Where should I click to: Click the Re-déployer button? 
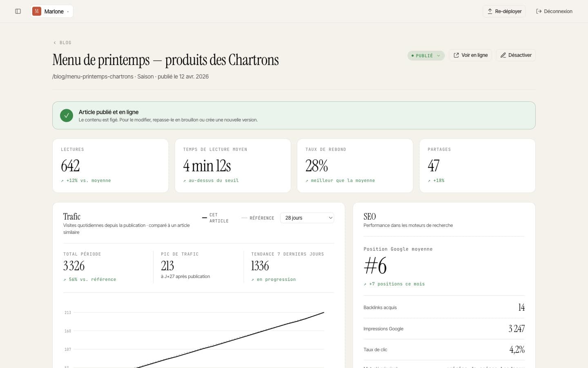504,11
